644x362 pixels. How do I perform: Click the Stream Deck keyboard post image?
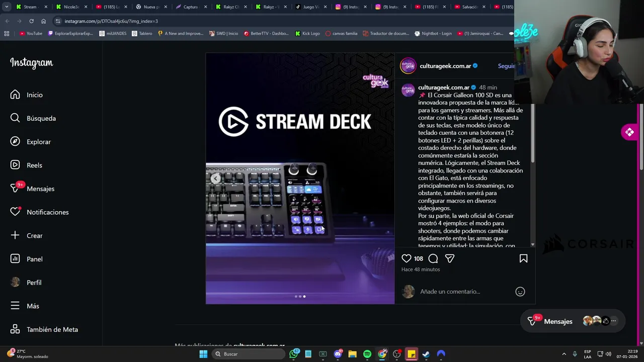tap(300, 178)
